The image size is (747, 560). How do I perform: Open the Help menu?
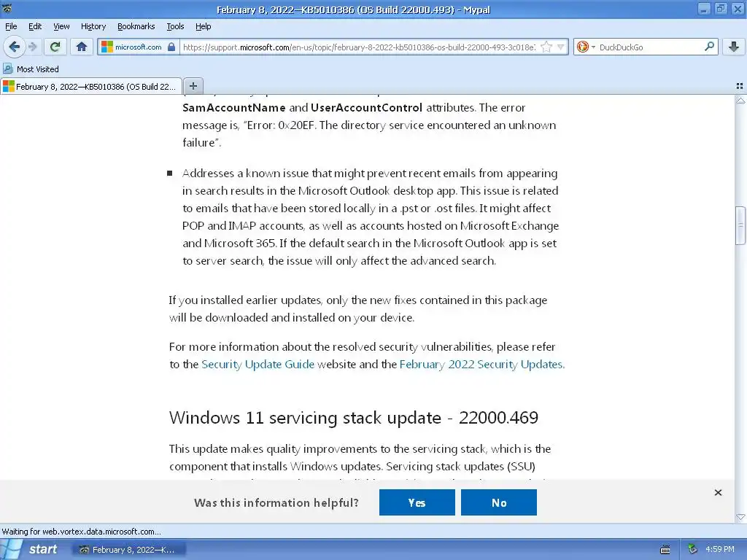203,26
